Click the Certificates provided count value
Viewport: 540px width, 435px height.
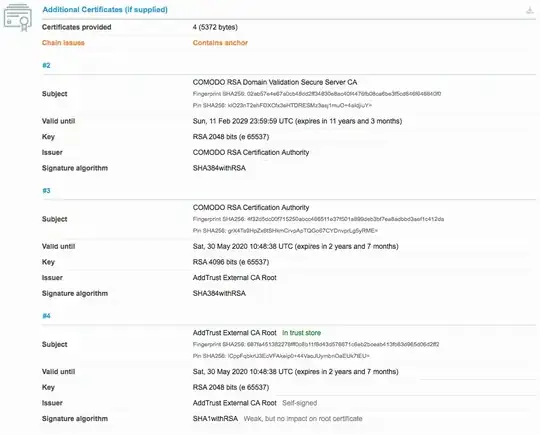(x=215, y=27)
